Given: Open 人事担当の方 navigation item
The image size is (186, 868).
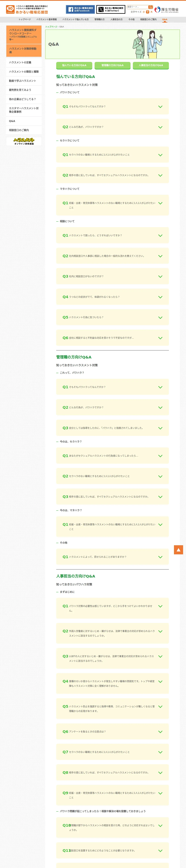Looking at the screenshot, I should point(116,20).
